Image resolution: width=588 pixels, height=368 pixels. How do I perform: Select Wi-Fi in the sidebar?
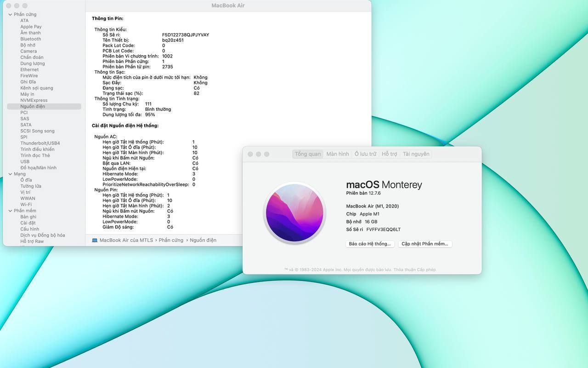click(x=26, y=205)
